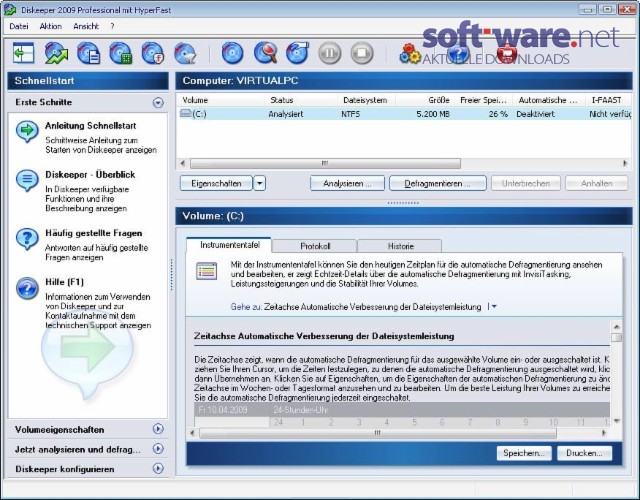Click the 'NTFS' file system cell
Viewport: 640px width, 500px height.
351,114
